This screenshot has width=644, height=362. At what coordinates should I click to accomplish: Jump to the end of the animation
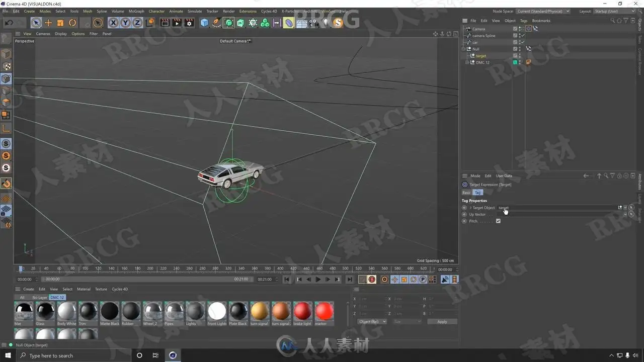[350, 280]
